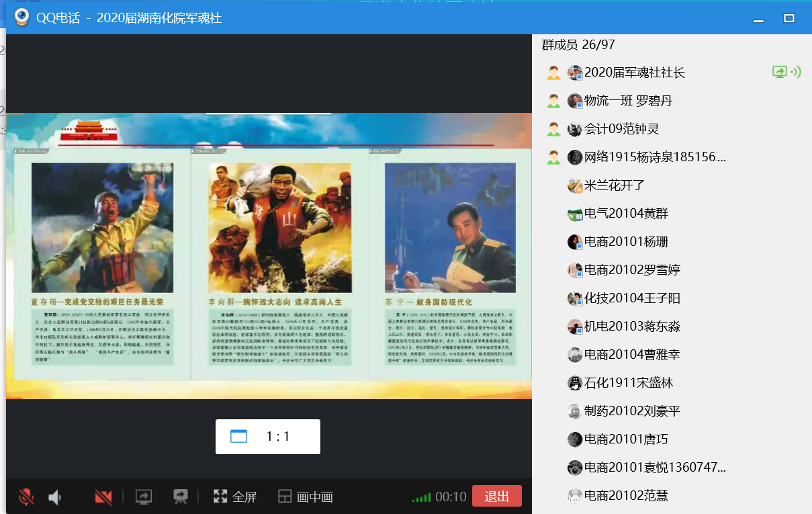The height and width of the screenshot is (514, 812).
Task: Click the green screen-sharing icon beside 社长
Action: click(x=779, y=73)
